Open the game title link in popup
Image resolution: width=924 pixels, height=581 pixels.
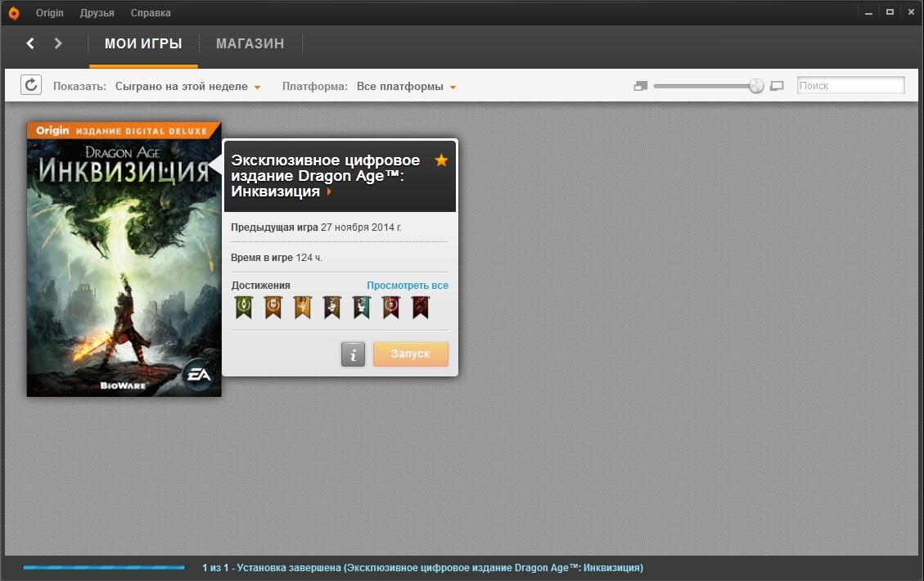pyautogui.click(x=325, y=176)
